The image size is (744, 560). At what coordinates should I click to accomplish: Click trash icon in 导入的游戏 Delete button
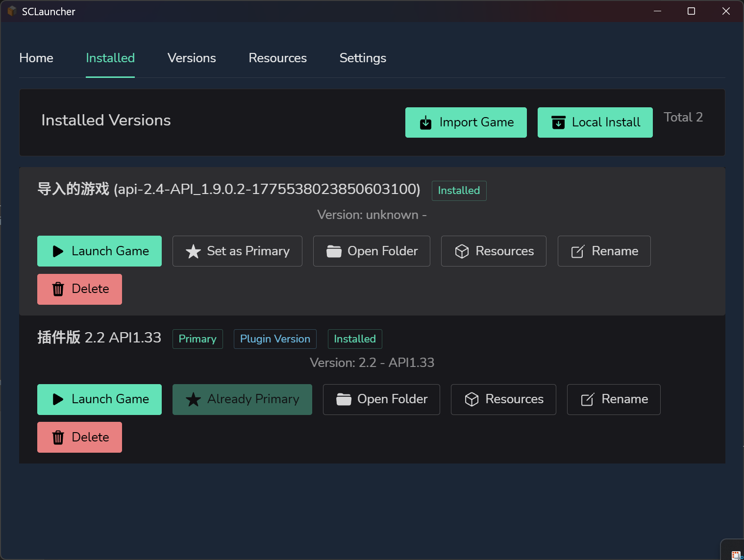click(58, 289)
